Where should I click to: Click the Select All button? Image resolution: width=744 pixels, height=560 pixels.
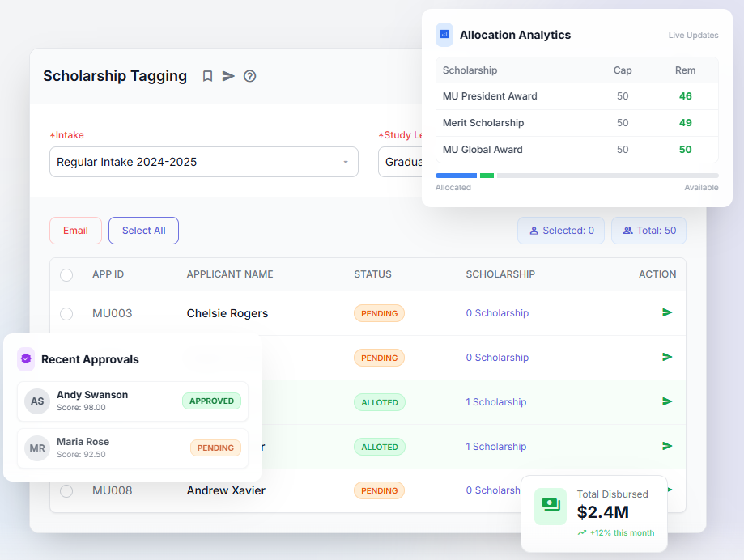click(143, 231)
